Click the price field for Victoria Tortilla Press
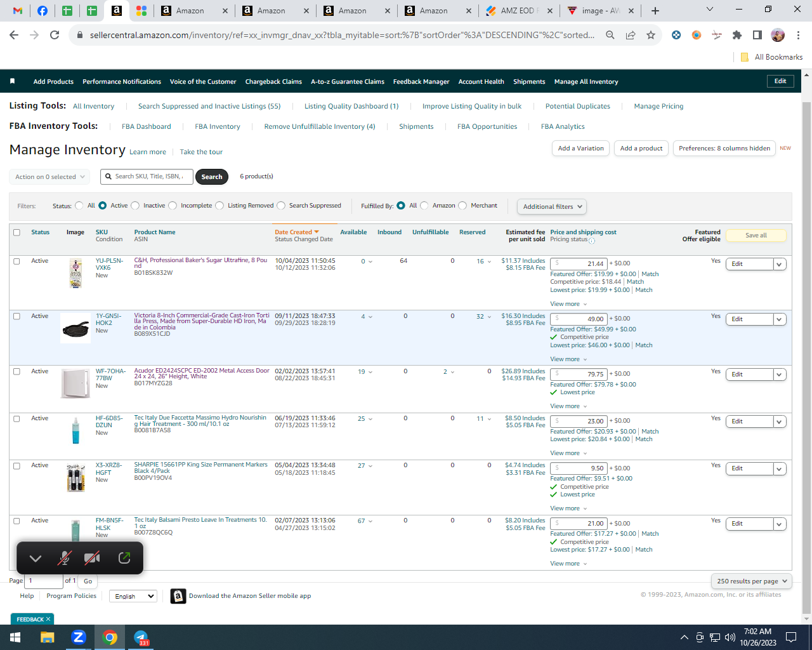Screen dimensions: 812x650 tap(579, 319)
